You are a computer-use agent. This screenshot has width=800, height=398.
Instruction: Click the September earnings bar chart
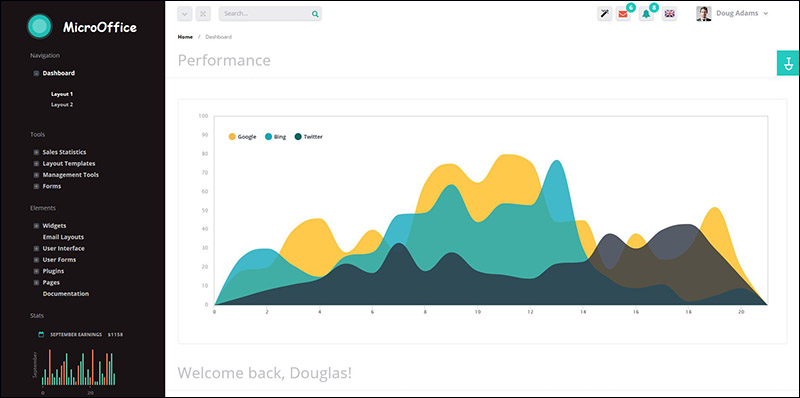click(x=78, y=367)
